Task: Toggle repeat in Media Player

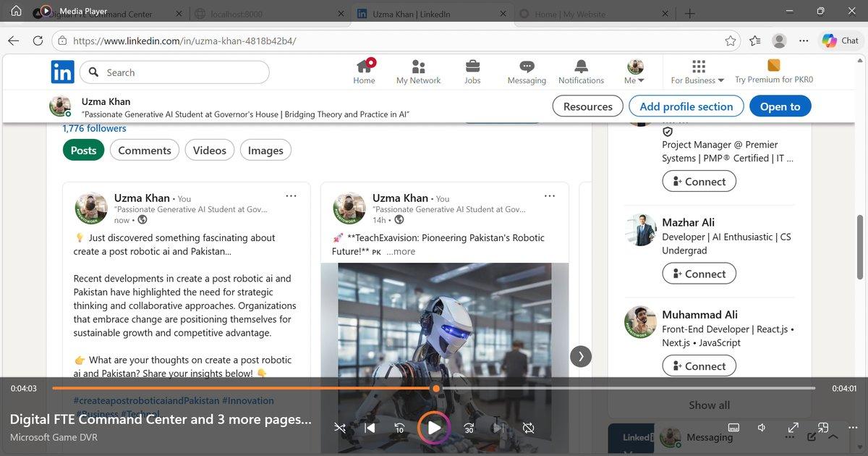Action: coord(529,428)
